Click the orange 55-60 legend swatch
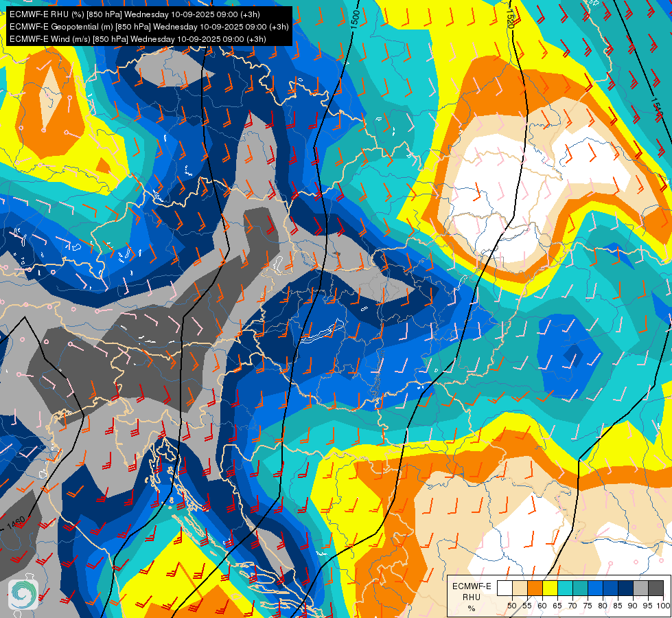The width and height of the screenshot is (672, 618). (535, 588)
